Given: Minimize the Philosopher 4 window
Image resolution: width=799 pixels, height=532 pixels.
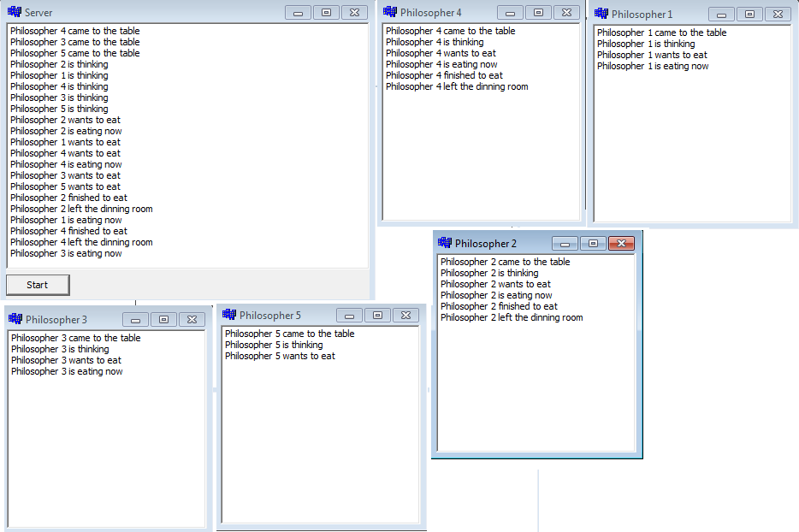Looking at the screenshot, I should 510,13.
